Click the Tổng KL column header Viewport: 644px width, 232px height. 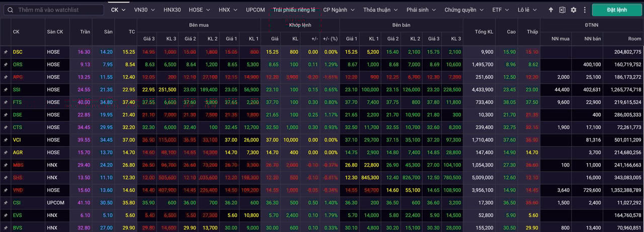483,32
